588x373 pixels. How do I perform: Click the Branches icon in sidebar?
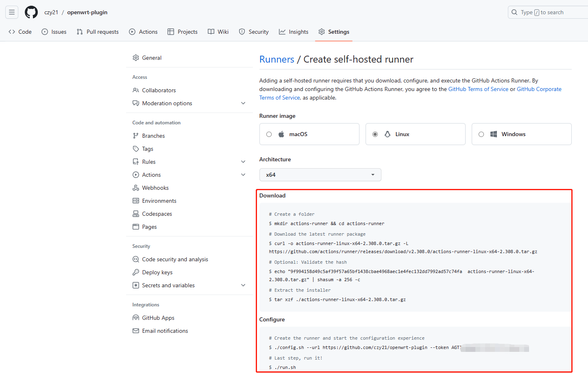click(x=136, y=136)
